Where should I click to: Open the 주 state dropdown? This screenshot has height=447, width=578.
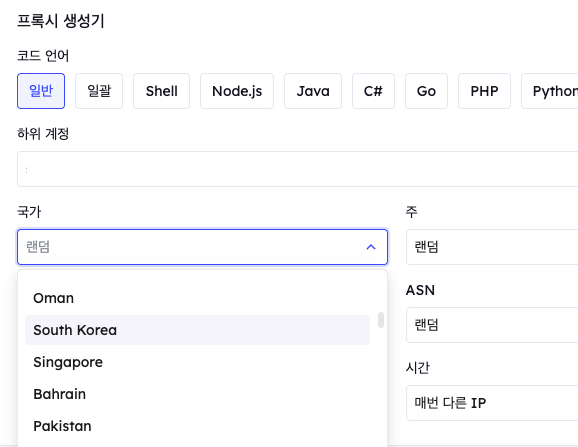[492, 247]
